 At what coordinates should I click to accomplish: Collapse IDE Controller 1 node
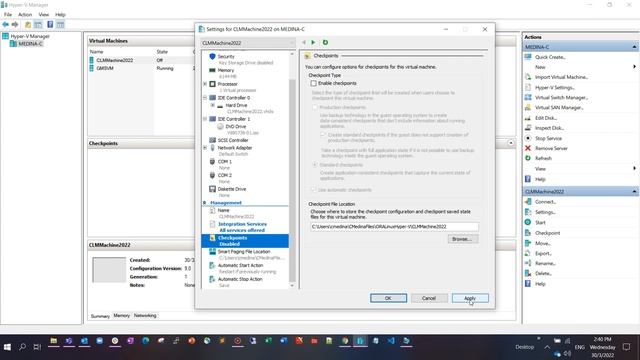point(205,119)
